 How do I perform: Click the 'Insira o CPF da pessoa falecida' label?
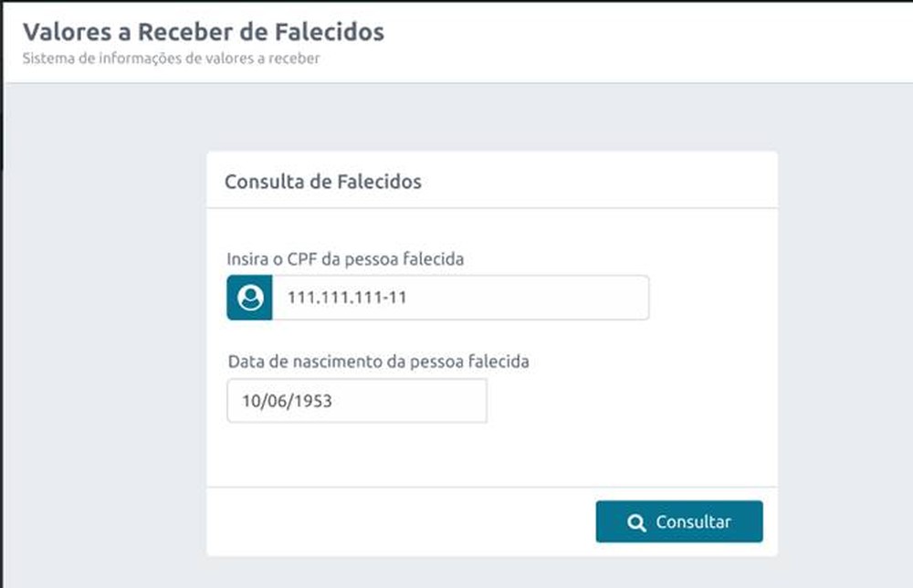[x=345, y=259]
